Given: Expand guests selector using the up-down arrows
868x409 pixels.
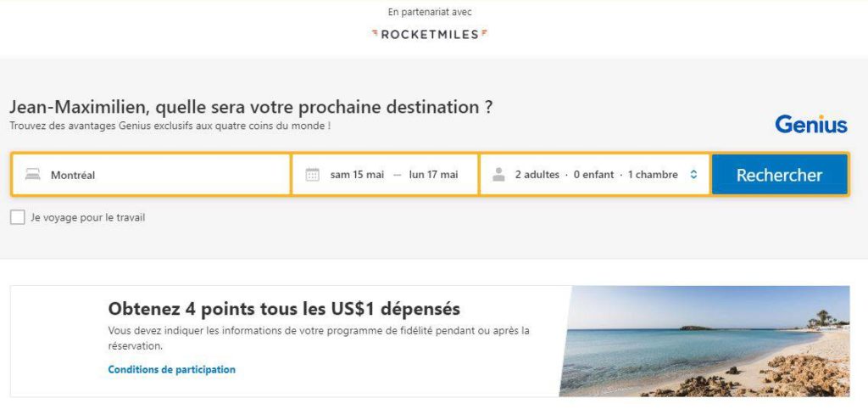Looking at the screenshot, I should (693, 175).
